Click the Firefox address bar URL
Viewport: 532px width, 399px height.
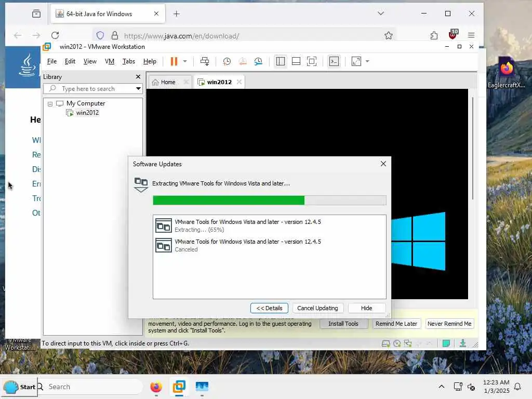(181, 36)
